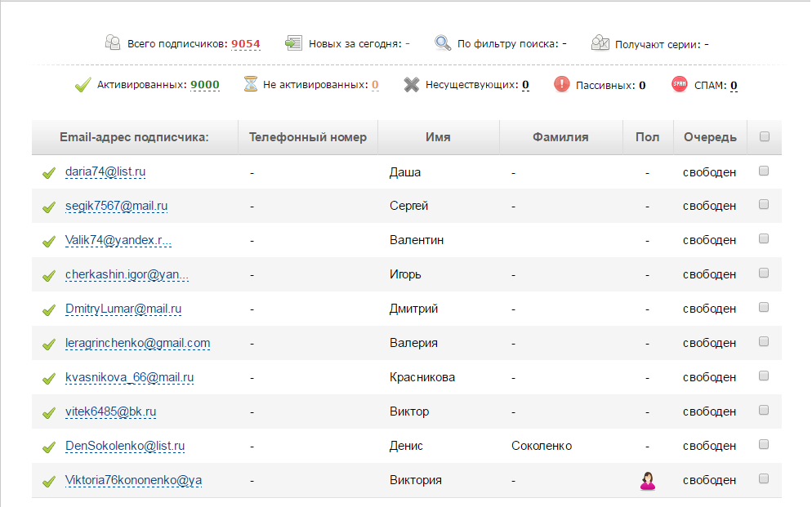Image resolution: width=812 pixels, height=507 pixels.
Task: Sort by Email-адрес подписчика column header
Action: (x=134, y=137)
